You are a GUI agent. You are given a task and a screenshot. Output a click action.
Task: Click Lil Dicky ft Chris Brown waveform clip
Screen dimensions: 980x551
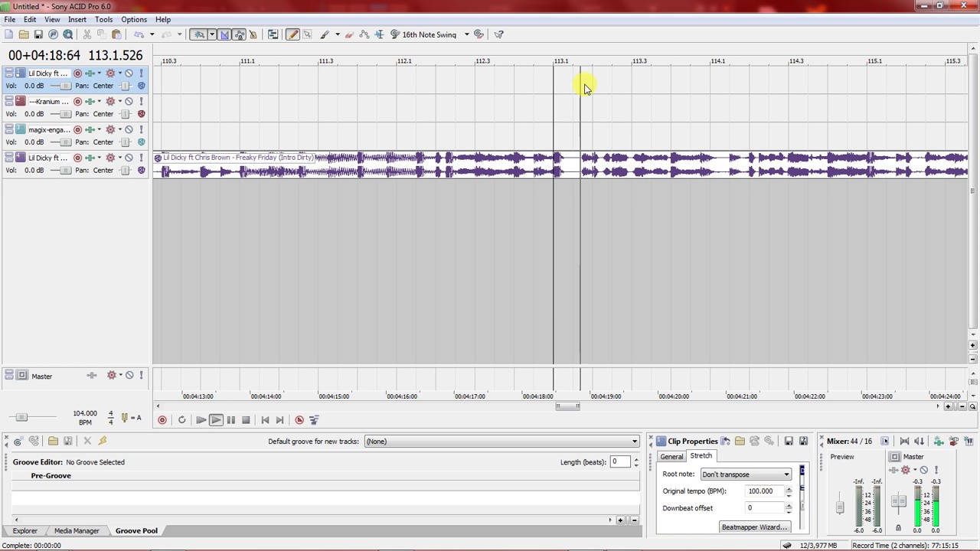coord(560,165)
